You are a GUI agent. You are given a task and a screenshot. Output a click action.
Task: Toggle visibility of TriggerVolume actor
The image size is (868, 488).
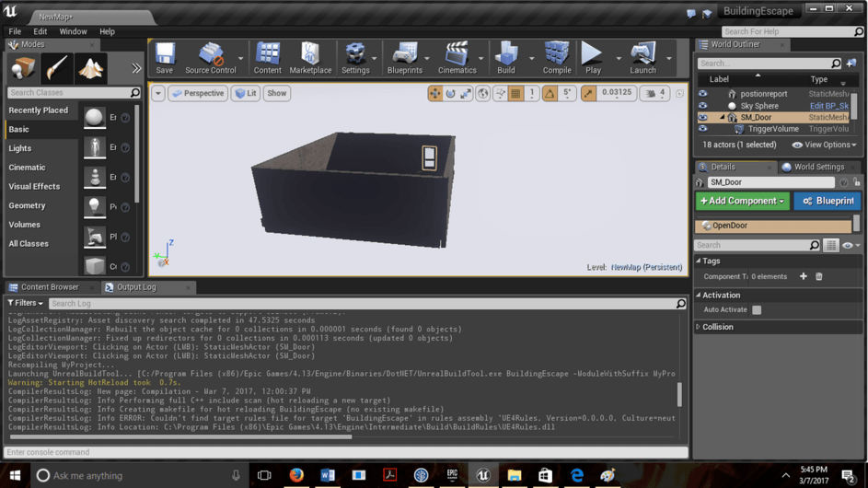click(x=702, y=129)
